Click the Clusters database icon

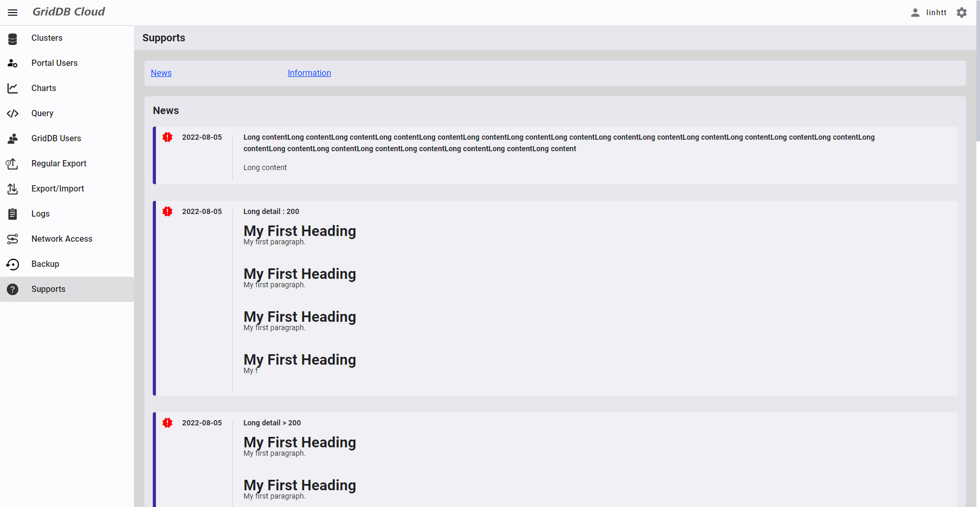tap(13, 38)
